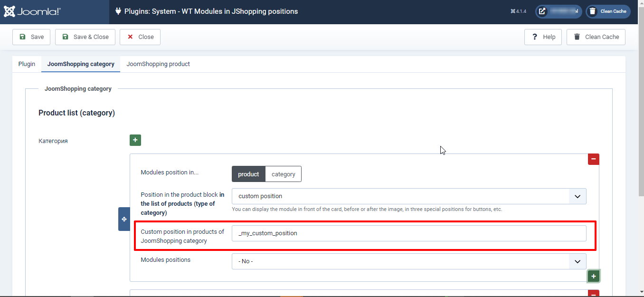Viewport: 644px width, 297px height.
Task: Set Modules position in to product
Action: (x=248, y=174)
